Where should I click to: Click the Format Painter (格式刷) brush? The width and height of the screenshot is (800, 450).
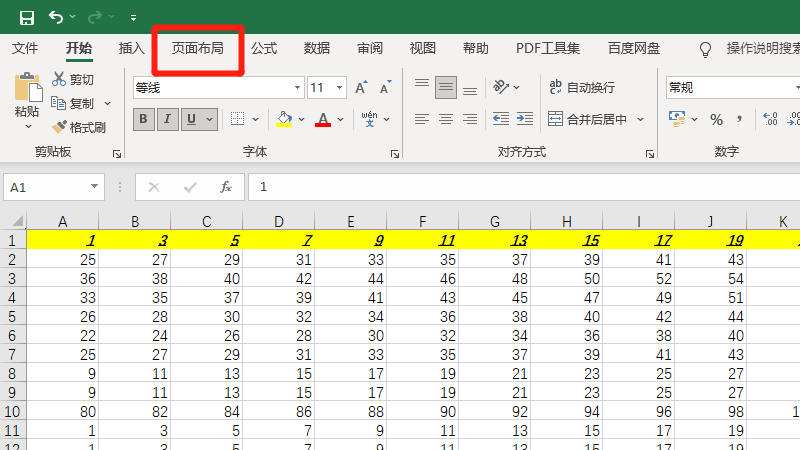tap(59, 127)
